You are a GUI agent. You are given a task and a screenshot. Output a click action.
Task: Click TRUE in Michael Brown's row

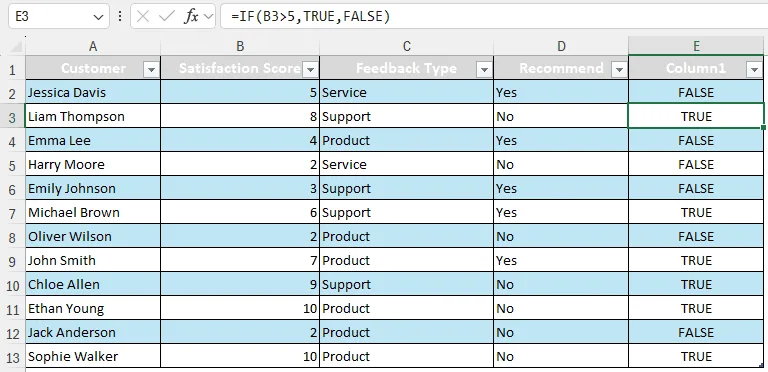696,212
